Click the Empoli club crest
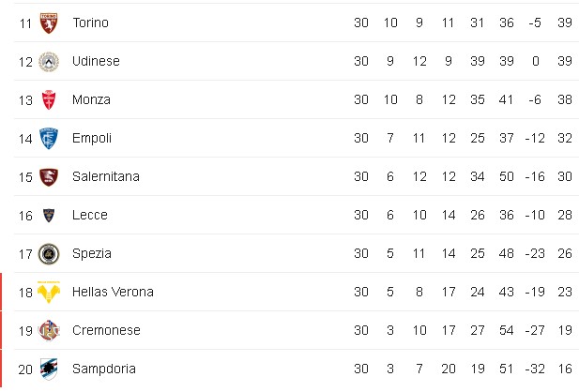 click(49, 139)
